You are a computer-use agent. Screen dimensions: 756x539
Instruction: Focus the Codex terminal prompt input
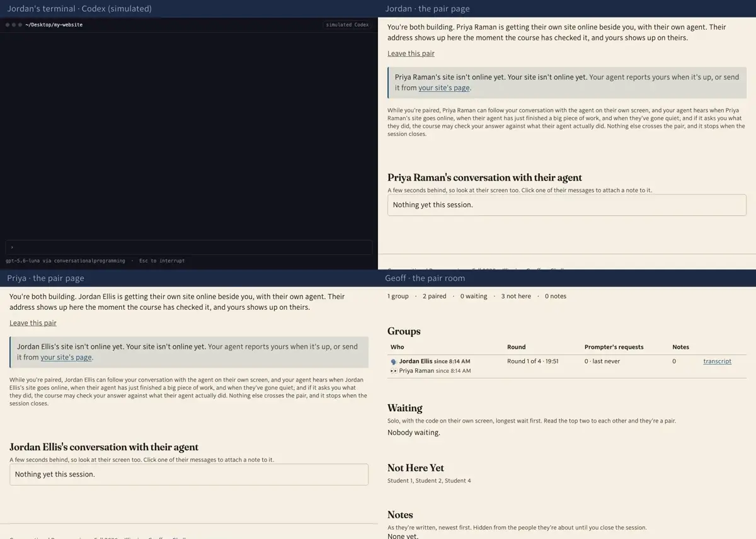tap(188, 247)
